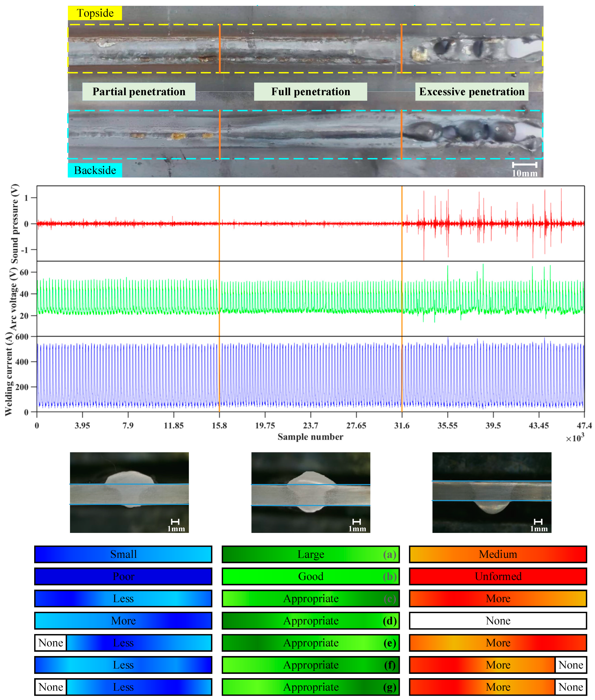The image size is (595, 700).
Task: Click the white None bar in row (d)
Action: coord(498,621)
